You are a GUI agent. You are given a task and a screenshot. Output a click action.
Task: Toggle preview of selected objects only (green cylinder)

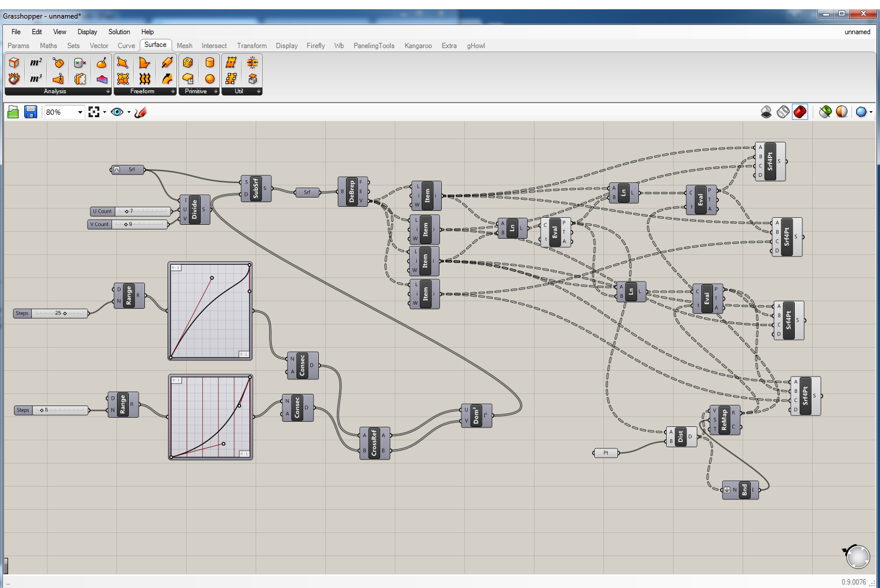(x=826, y=112)
